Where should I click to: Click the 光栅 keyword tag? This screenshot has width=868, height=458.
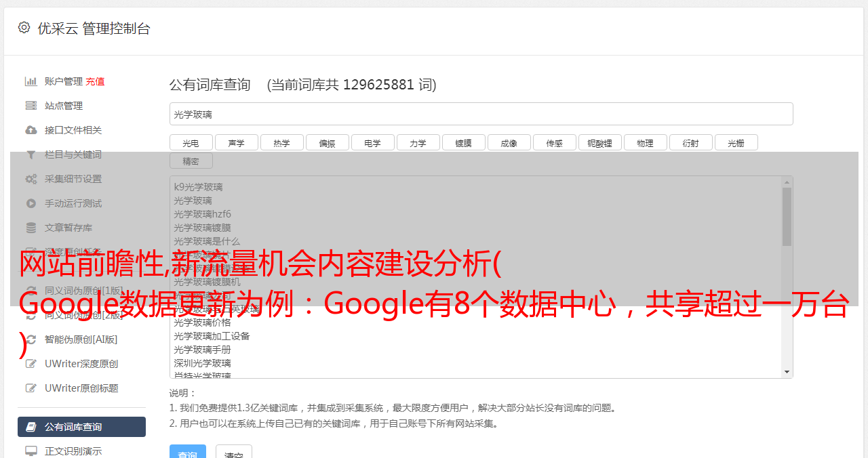pyautogui.click(x=736, y=142)
